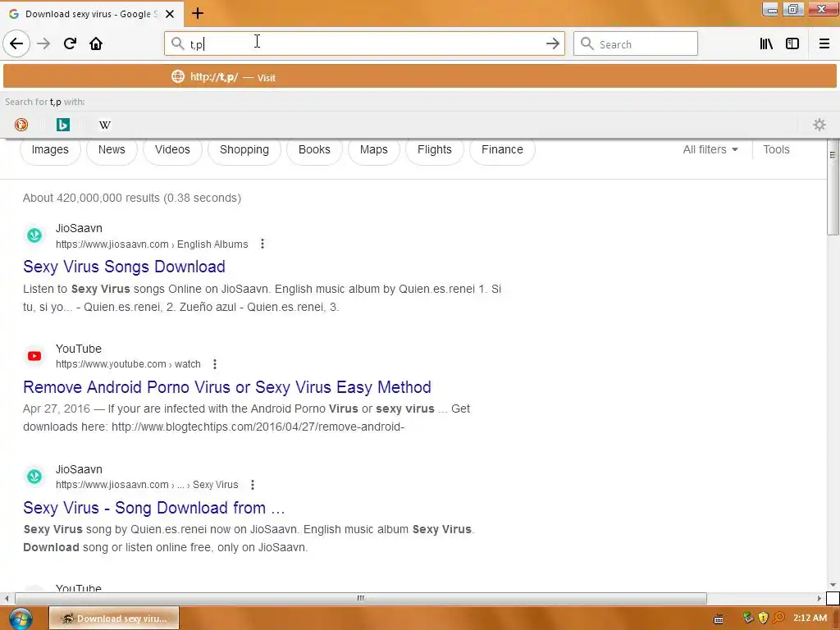Open Sexy Virus Songs Download result
Viewport: 840px width, 630px height.
(x=125, y=267)
